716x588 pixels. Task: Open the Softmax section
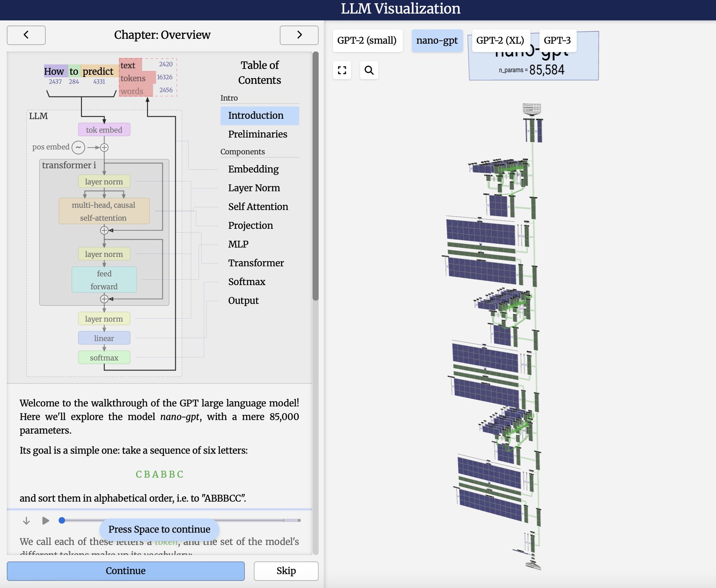pyautogui.click(x=260, y=282)
